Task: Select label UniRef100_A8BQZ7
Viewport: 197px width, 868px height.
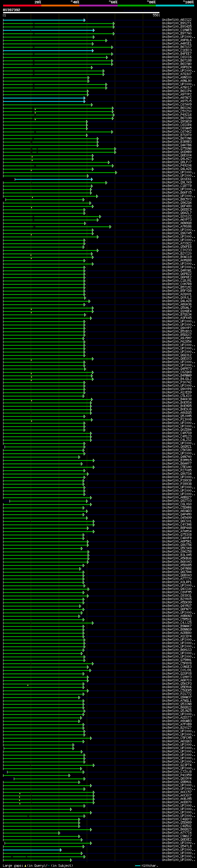Action: point(177,497)
